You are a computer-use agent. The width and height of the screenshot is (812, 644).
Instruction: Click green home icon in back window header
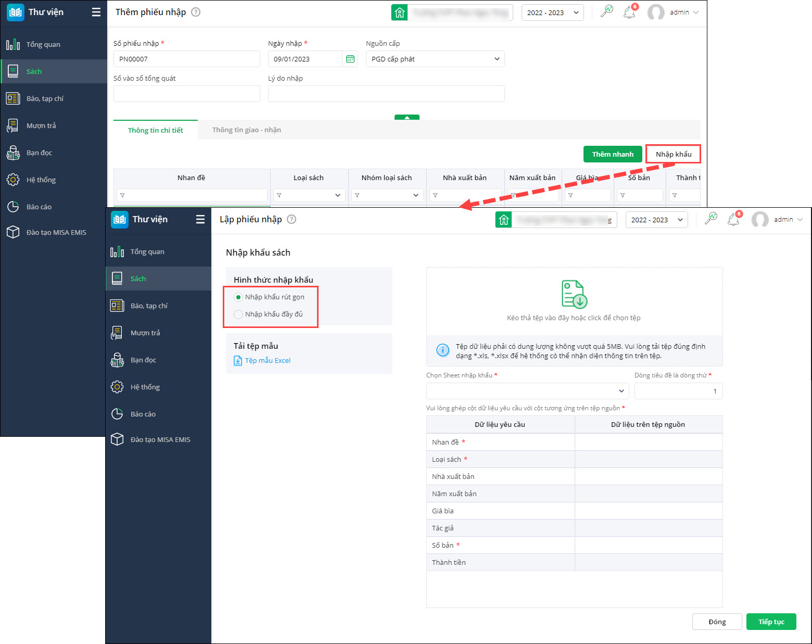coord(399,12)
